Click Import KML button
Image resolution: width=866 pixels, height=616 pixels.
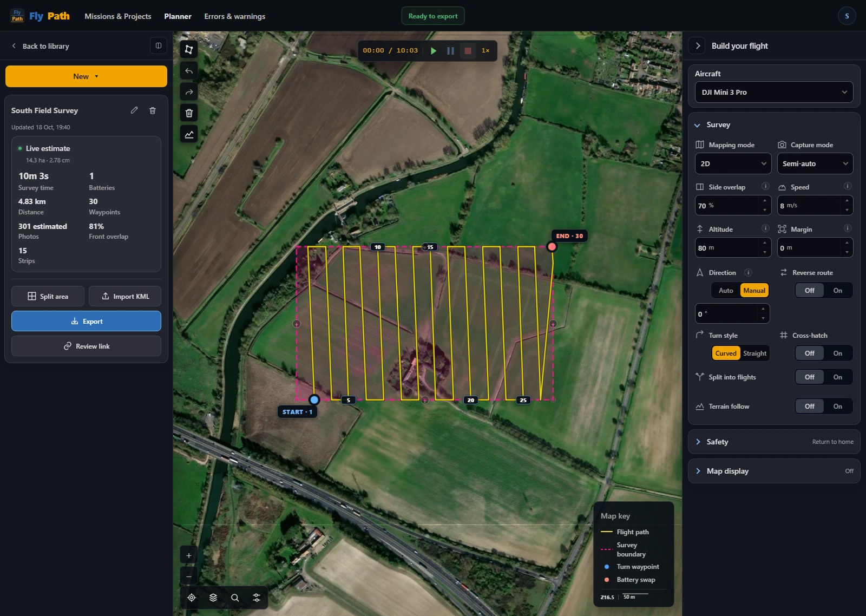coord(125,296)
